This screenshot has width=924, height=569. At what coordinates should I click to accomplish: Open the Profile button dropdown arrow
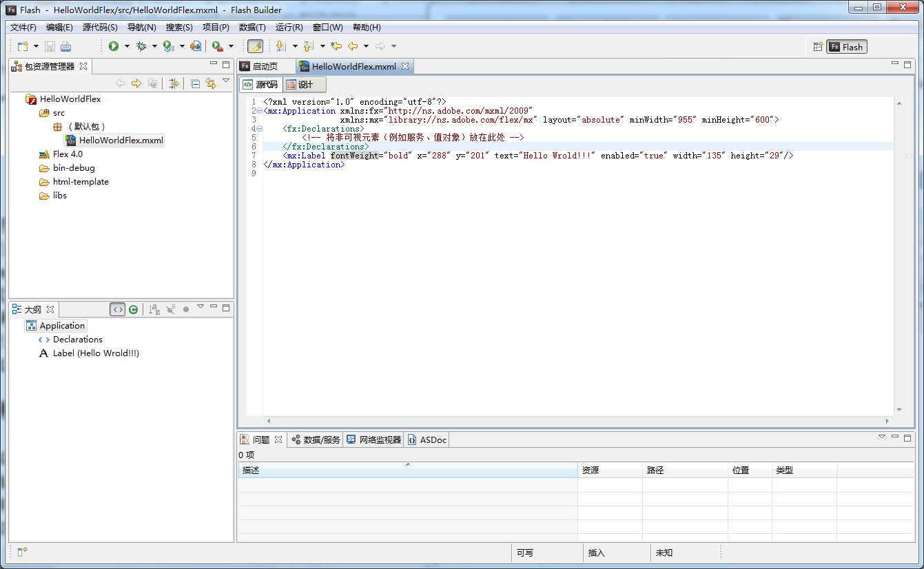(182, 46)
